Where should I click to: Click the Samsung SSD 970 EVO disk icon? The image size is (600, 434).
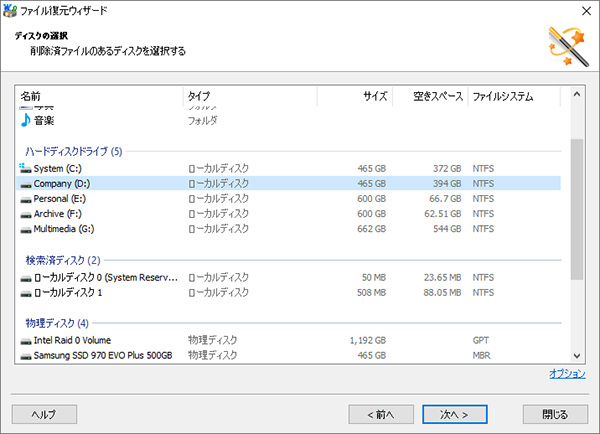pos(26,356)
